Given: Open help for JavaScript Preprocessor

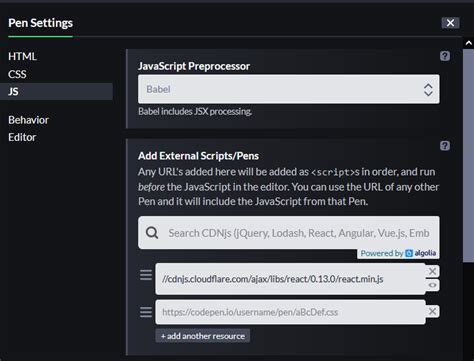Looking at the screenshot, I should pos(445,56).
